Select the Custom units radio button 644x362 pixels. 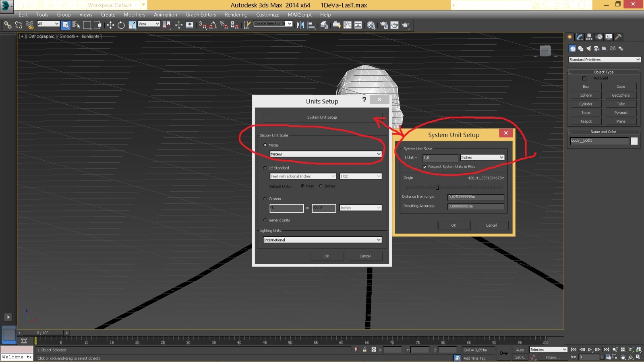tap(265, 199)
